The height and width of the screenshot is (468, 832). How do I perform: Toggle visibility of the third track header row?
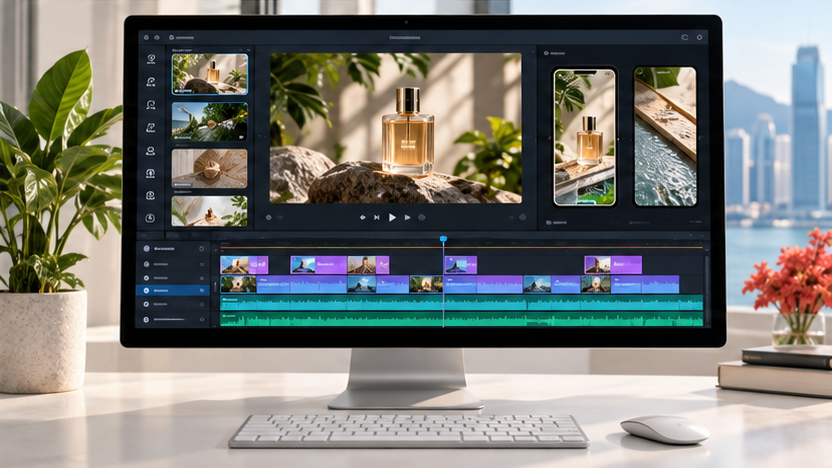202,278
